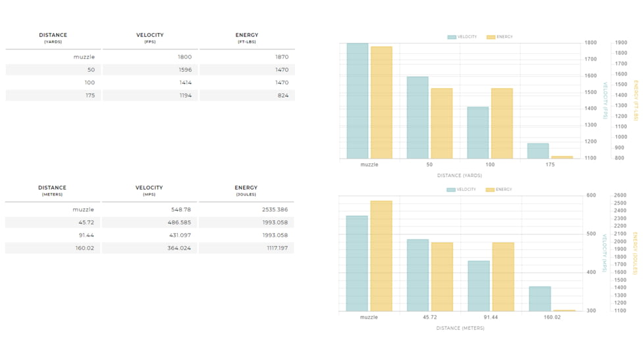Click the yellow Energy legend swatch in the meters chart

pyautogui.click(x=490, y=190)
